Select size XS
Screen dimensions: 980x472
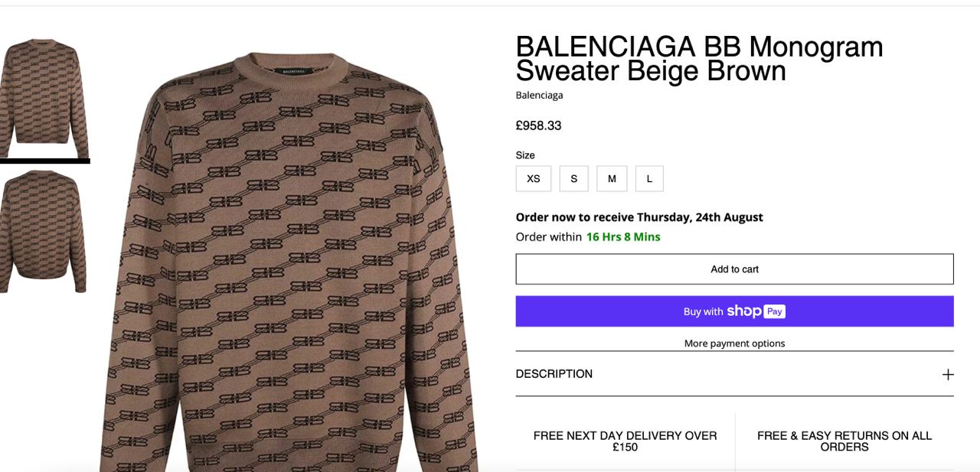(534, 178)
